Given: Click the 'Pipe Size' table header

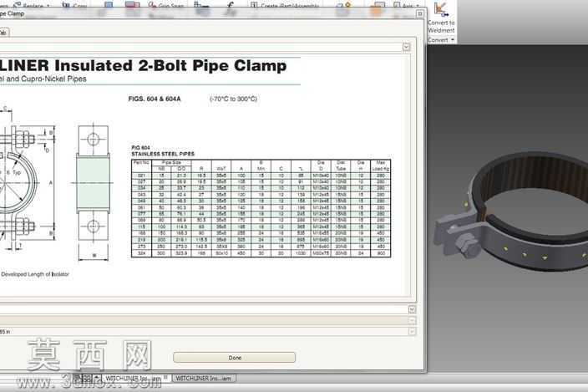Looking at the screenshot, I should pos(171,163).
